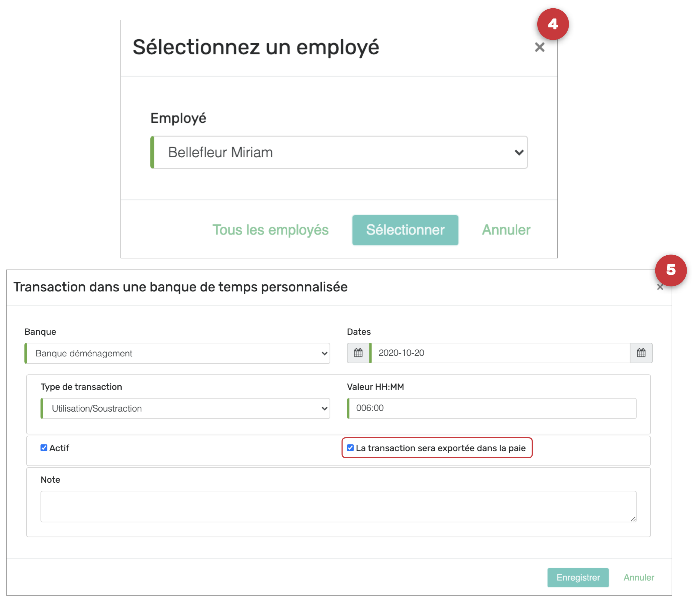Click the date field showing 2020-10-20
Viewport: 700px width, 599px height.
point(500,353)
